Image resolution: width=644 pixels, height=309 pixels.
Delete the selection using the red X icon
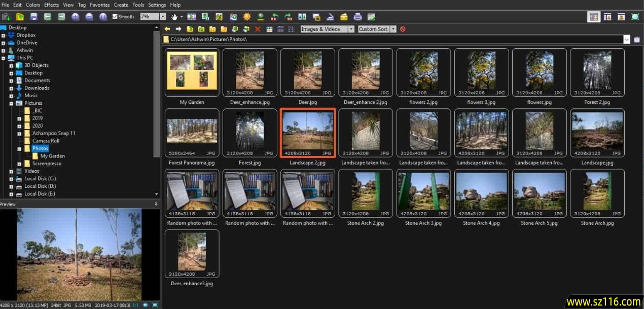coord(258,29)
